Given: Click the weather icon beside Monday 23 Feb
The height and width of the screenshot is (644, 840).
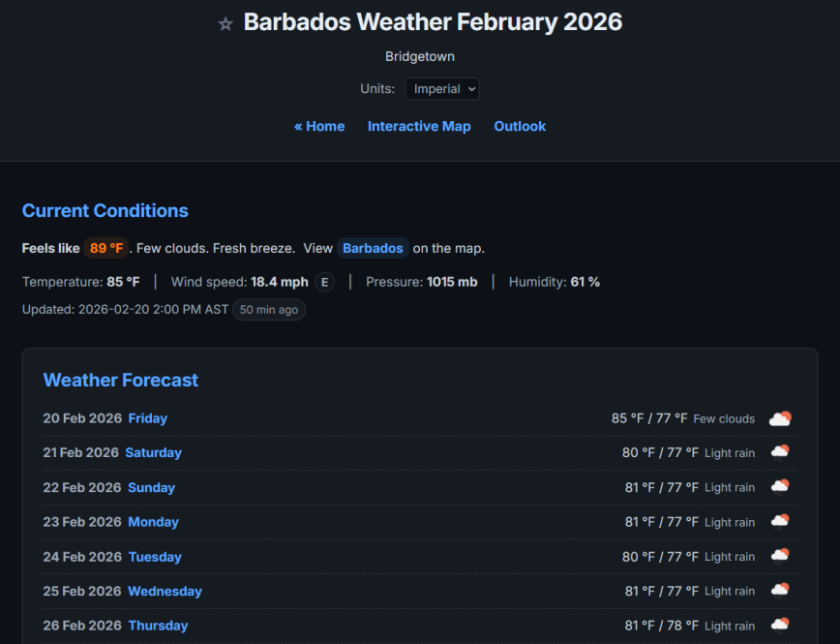Looking at the screenshot, I should pyautogui.click(x=780, y=521).
